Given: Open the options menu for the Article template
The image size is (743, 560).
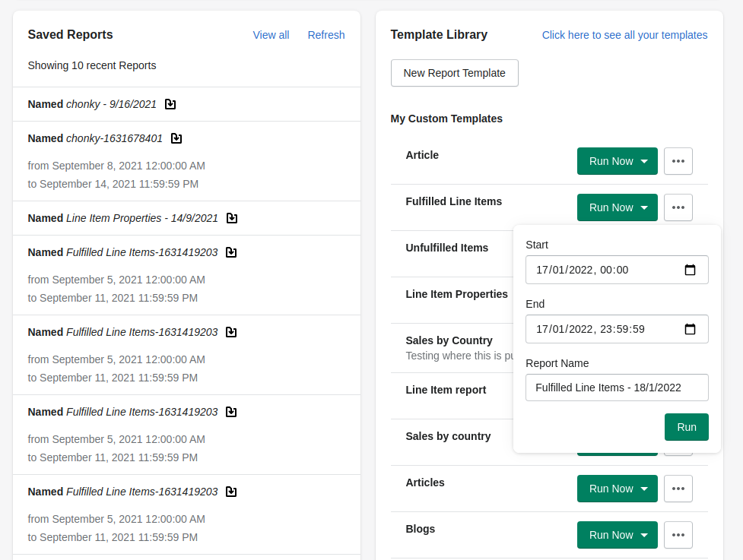Looking at the screenshot, I should coord(678,161).
